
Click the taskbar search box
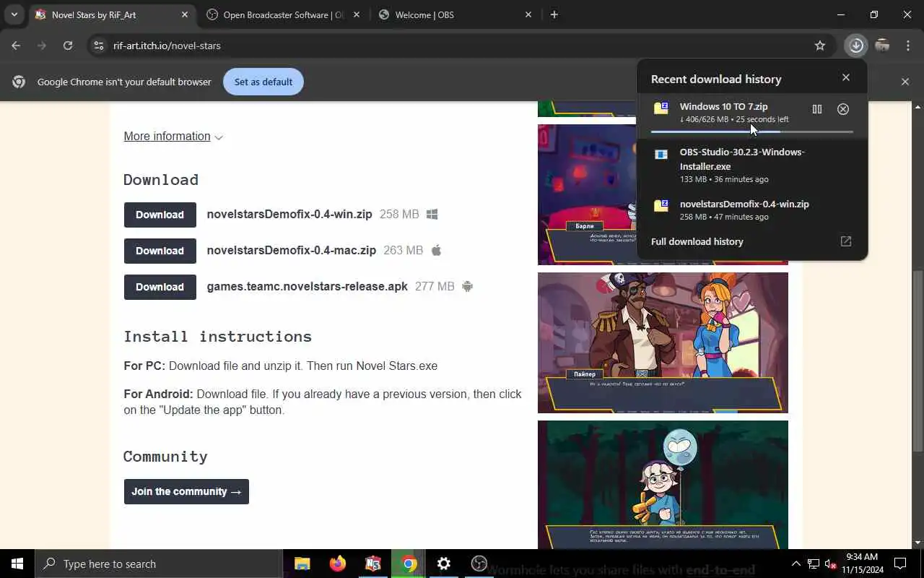tap(159, 564)
